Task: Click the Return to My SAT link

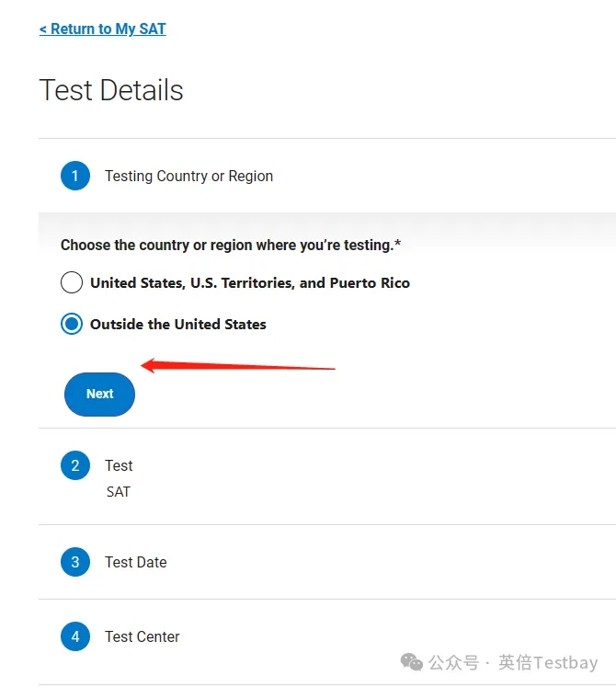Action: point(103,29)
